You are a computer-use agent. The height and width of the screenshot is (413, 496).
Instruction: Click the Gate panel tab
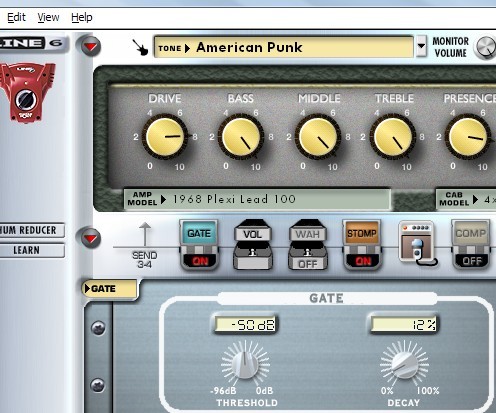[110, 289]
